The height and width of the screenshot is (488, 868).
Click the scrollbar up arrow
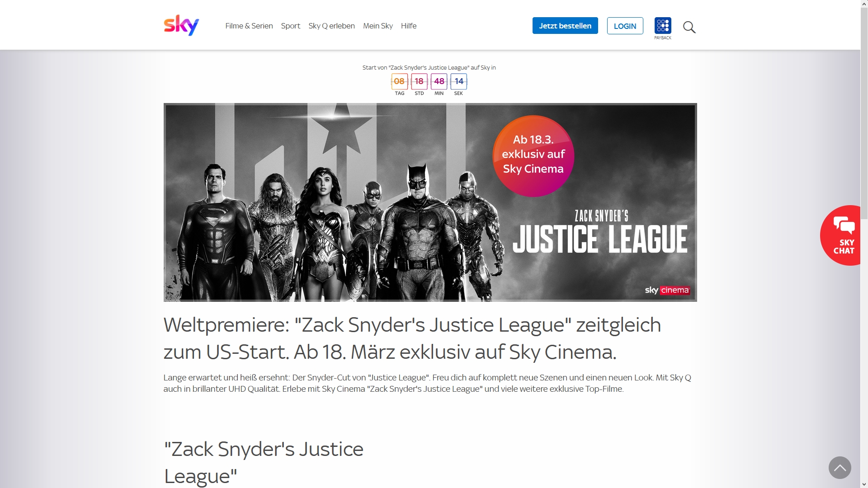(864, 4)
